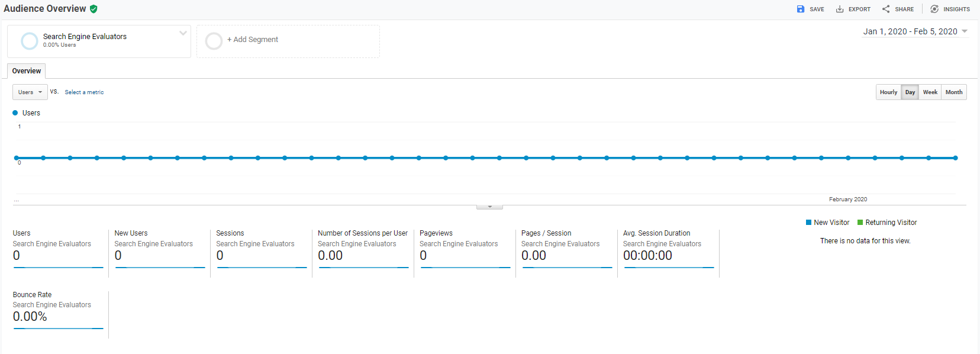Open the date range picker dropdown

[x=915, y=31]
